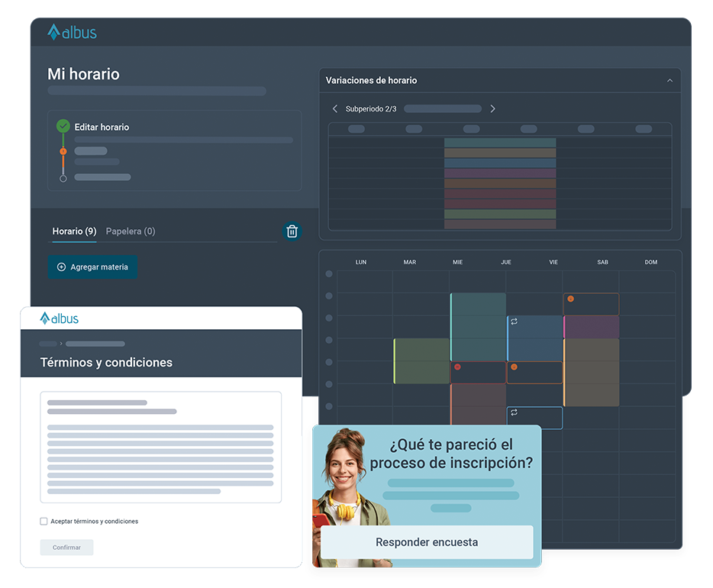Click the plus-circle icon in Agregar materia
Viewport: 713px width, 588px height.
click(61, 267)
